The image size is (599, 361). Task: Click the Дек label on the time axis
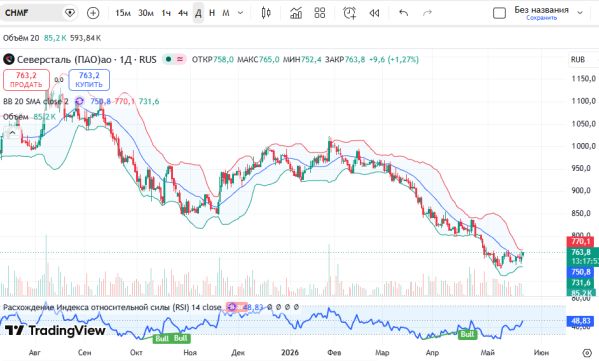[238, 353]
